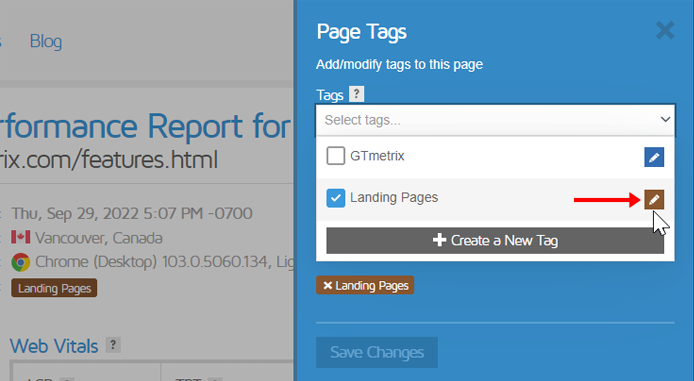Click the Landing Pages tag on report
The height and width of the screenshot is (381, 694).
(x=54, y=288)
